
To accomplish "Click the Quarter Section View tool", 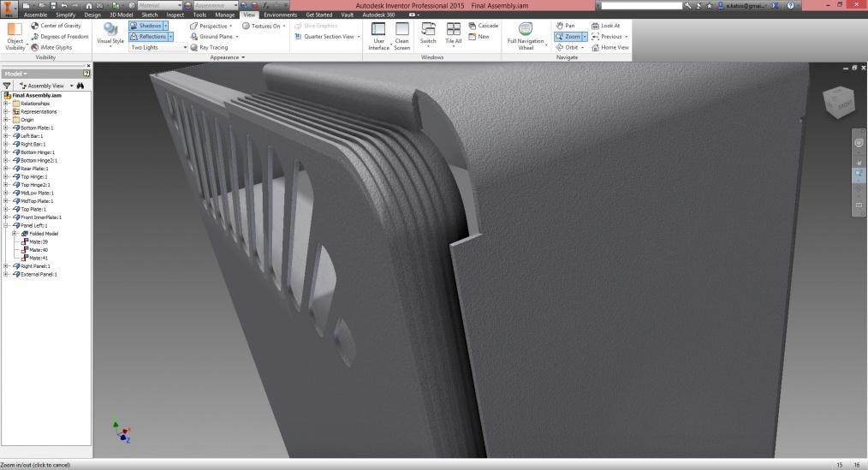I will click(x=327, y=37).
